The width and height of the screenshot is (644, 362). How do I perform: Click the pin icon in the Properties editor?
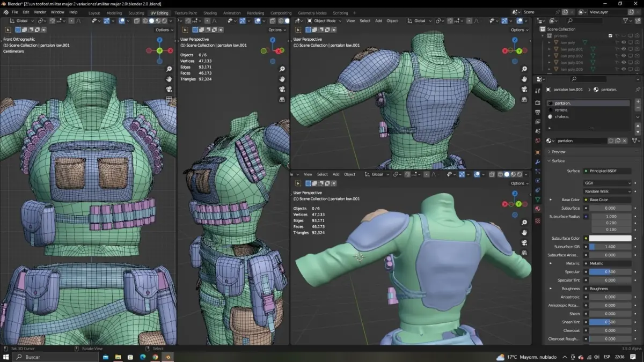(638, 90)
